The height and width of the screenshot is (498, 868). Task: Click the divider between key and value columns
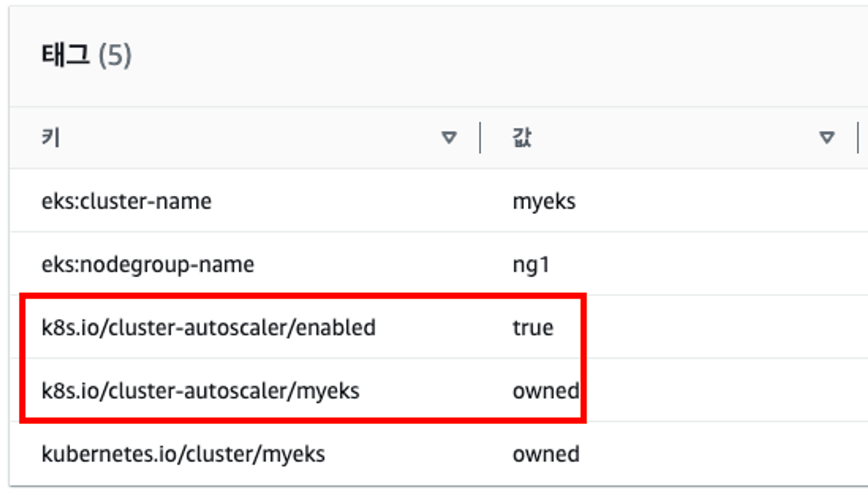[480, 138]
